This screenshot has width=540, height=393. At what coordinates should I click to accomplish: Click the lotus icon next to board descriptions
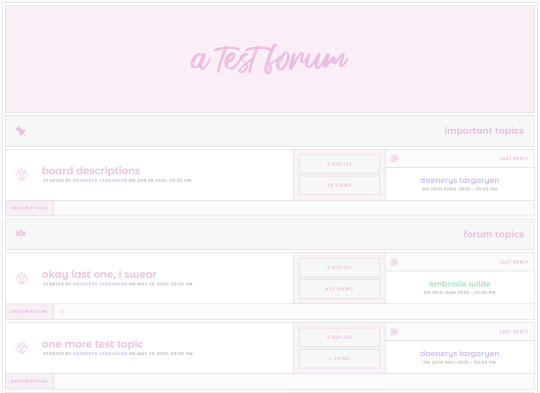[x=22, y=175]
